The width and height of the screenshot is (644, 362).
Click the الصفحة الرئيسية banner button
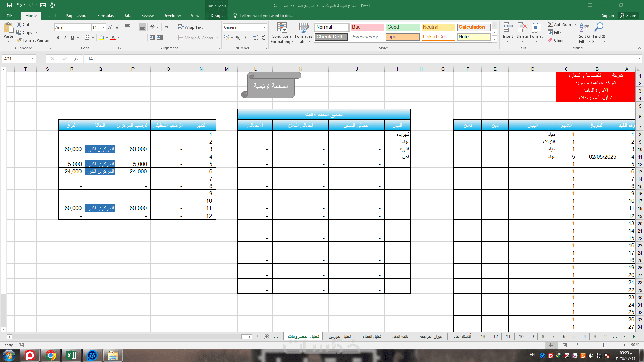pos(271,86)
